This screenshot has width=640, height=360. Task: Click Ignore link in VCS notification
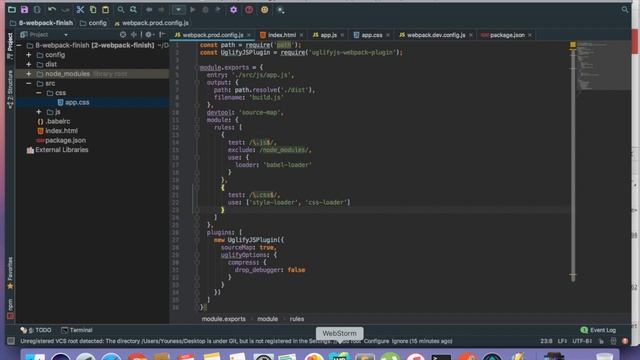pyautogui.click(x=400, y=341)
